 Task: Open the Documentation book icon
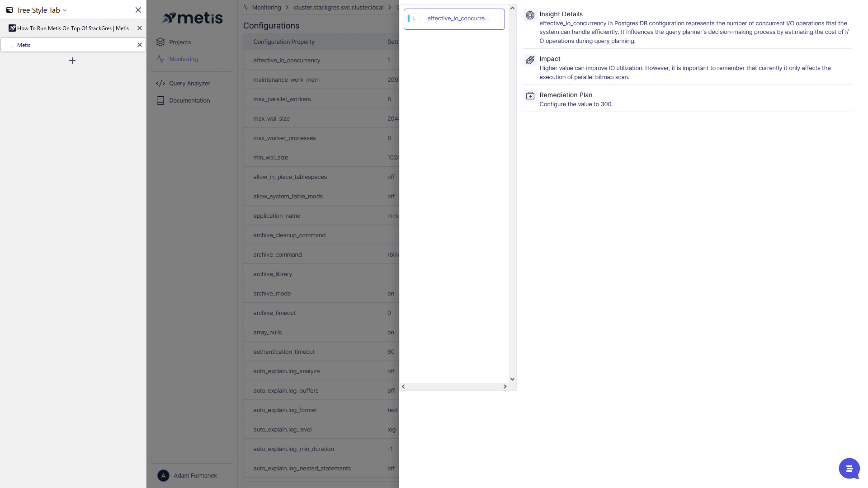coord(160,101)
